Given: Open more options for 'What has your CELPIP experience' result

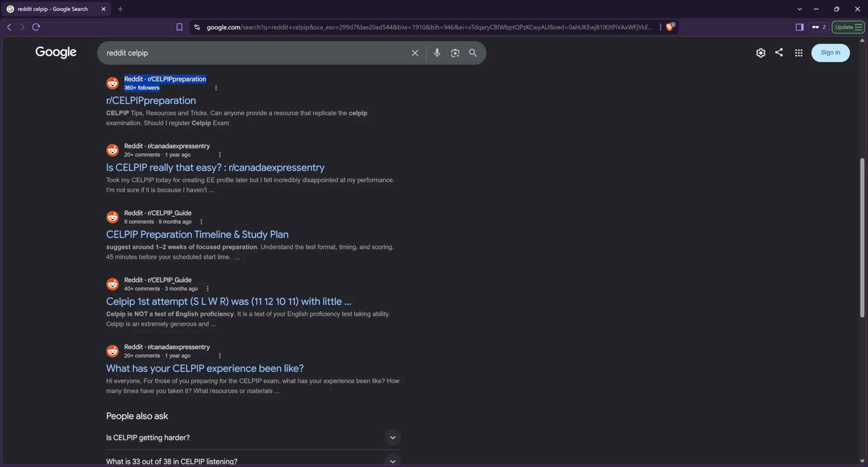Looking at the screenshot, I should [x=220, y=356].
